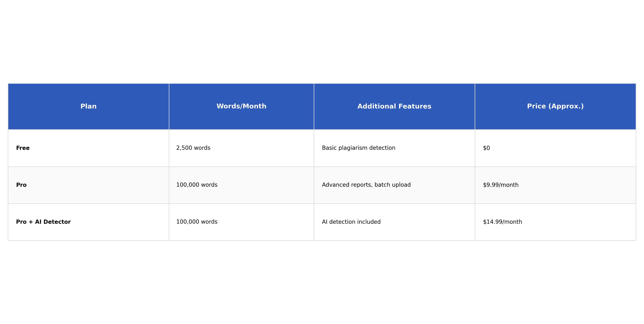
Task: Click the $9.99/month price
Action: point(501,185)
